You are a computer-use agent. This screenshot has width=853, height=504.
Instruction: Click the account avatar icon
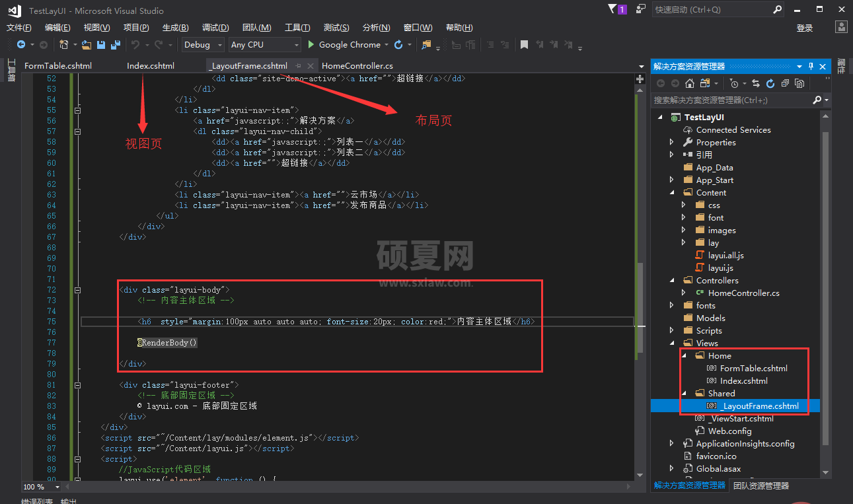pyautogui.click(x=841, y=27)
